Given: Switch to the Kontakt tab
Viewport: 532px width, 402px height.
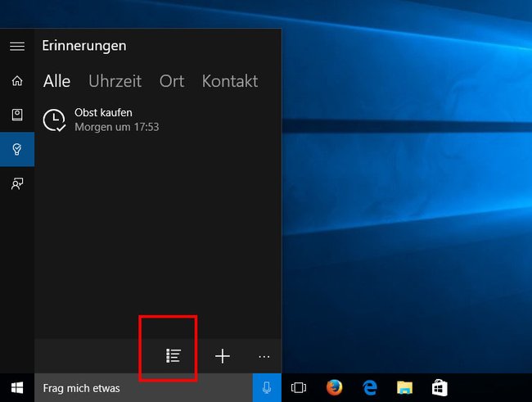Looking at the screenshot, I should (x=230, y=81).
